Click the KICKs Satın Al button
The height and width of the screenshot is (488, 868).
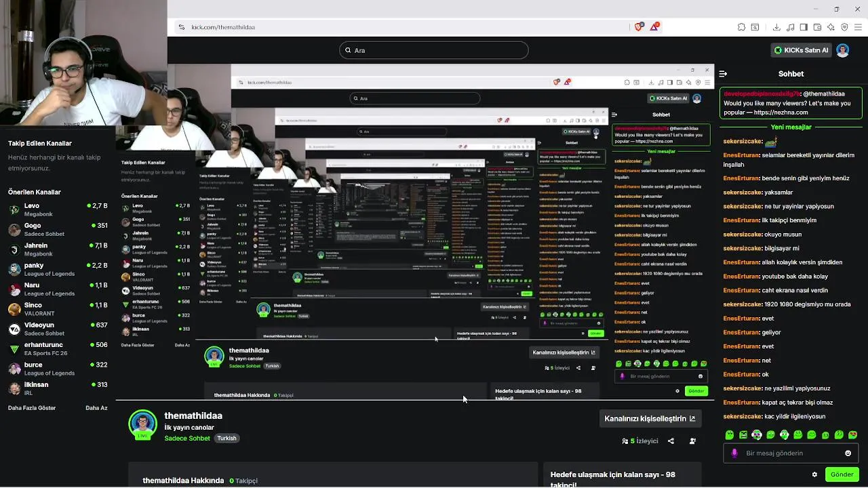coord(801,50)
